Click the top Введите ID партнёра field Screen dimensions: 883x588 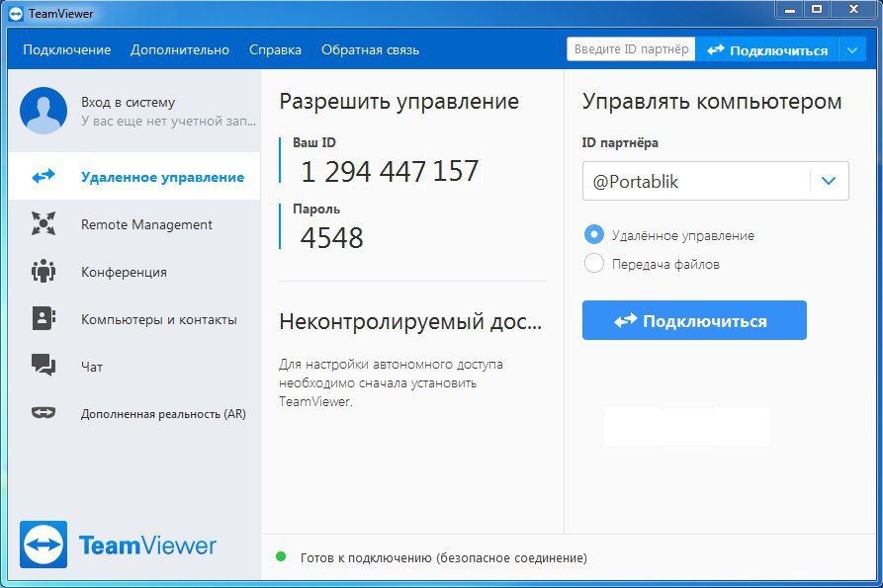[x=631, y=49]
